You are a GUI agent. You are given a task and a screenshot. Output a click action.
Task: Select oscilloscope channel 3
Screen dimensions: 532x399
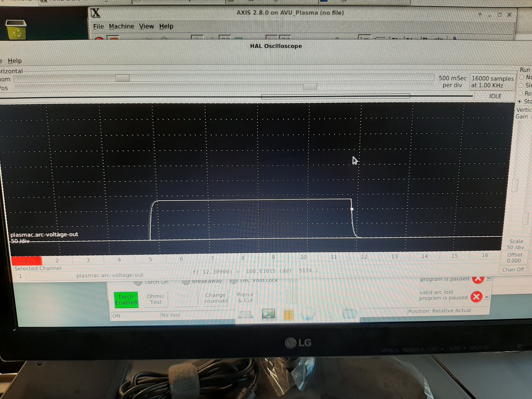click(x=88, y=260)
